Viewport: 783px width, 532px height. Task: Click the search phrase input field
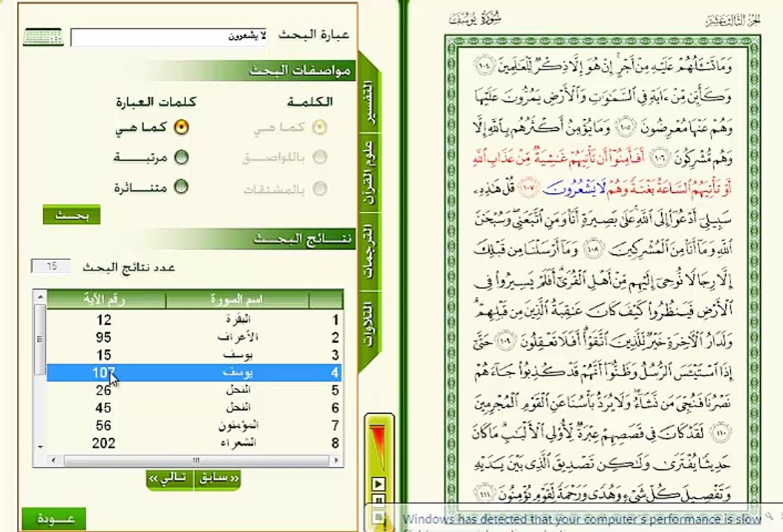coord(168,36)
